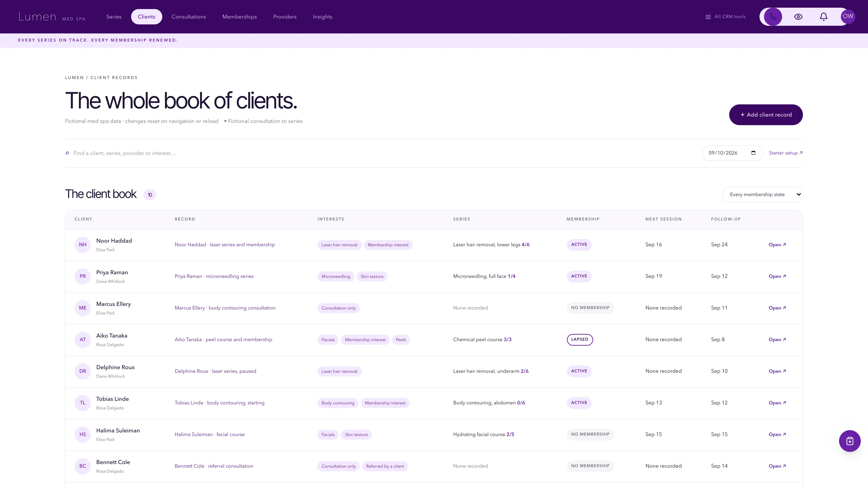868x488 pixels.
Task: Select the Laser hair removal tag on Delphine Roux
Action: 339,371
